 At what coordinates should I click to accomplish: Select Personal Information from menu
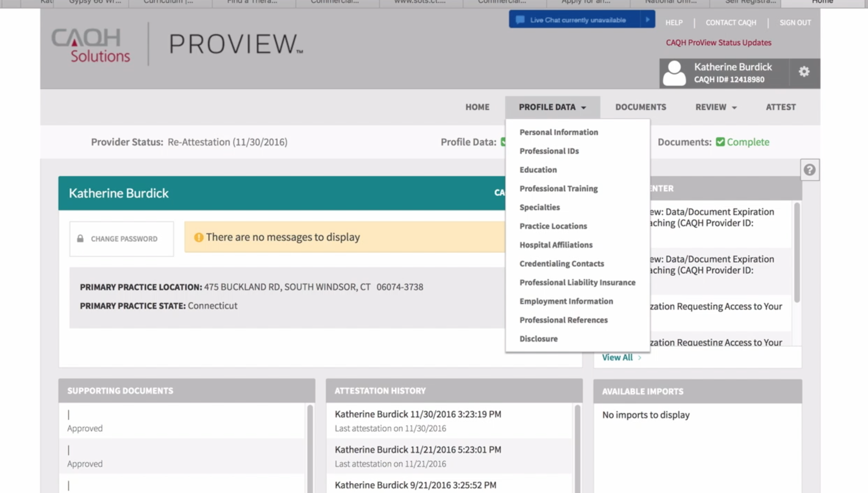click(x=559, y=132)
